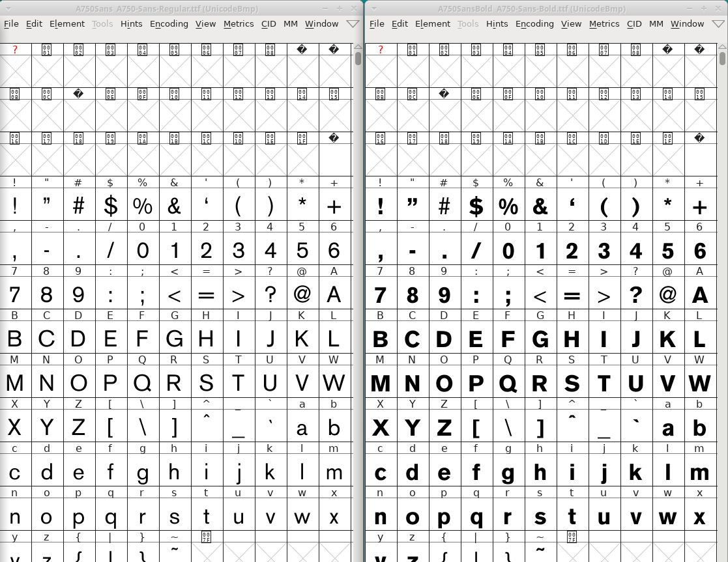
Task: Select the dollar sign glyph in Bold window
Action: (476, 205)
